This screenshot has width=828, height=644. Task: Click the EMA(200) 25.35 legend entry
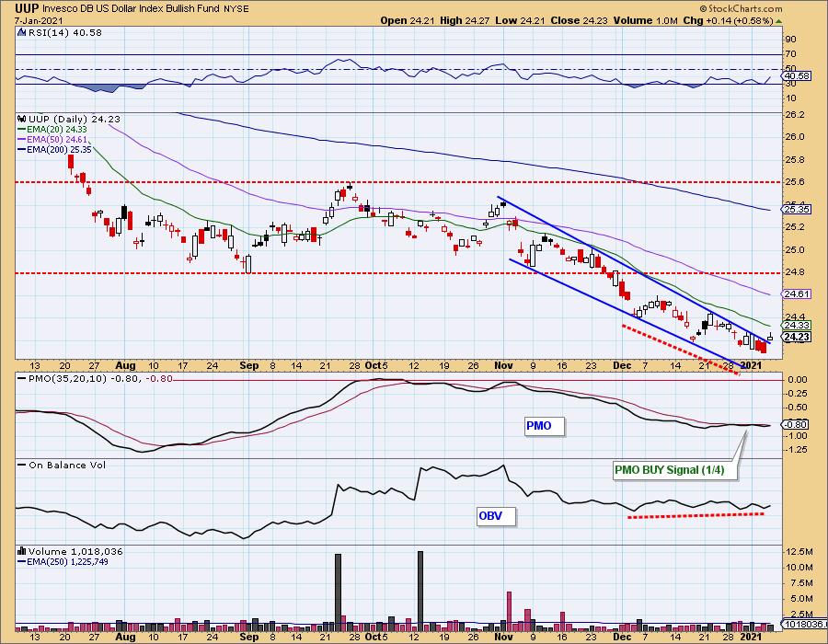(54, 149)
